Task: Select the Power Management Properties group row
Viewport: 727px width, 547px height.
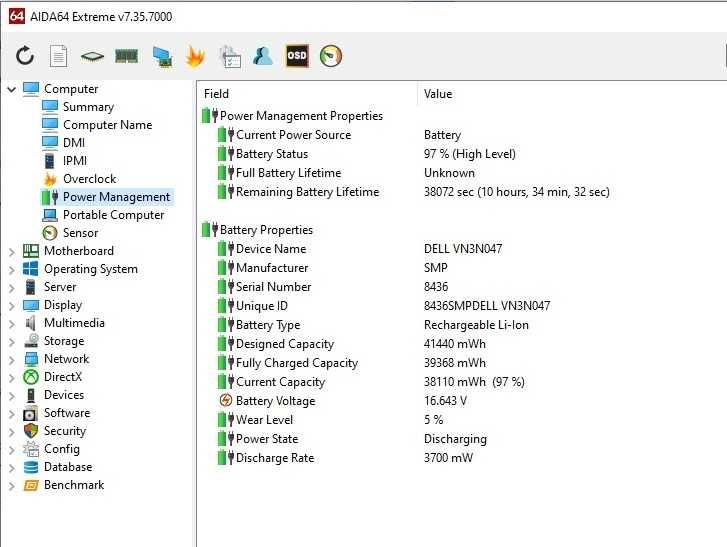Action: 293,116
